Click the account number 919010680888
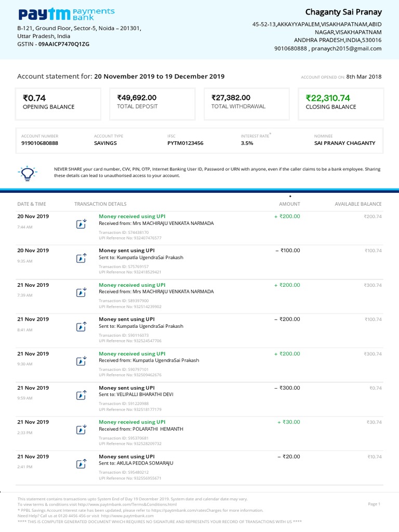Image resolution: width=399 pixels, height=532 pixels. [x=39, y=143]
